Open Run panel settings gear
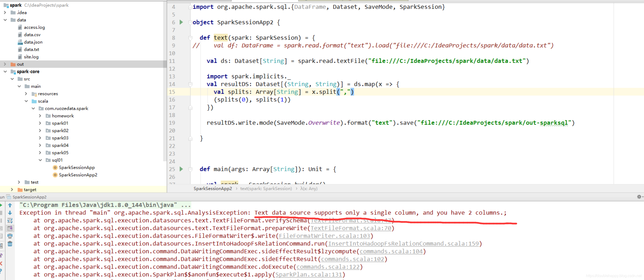Viewport: 644px width, 280px height. 639,197
